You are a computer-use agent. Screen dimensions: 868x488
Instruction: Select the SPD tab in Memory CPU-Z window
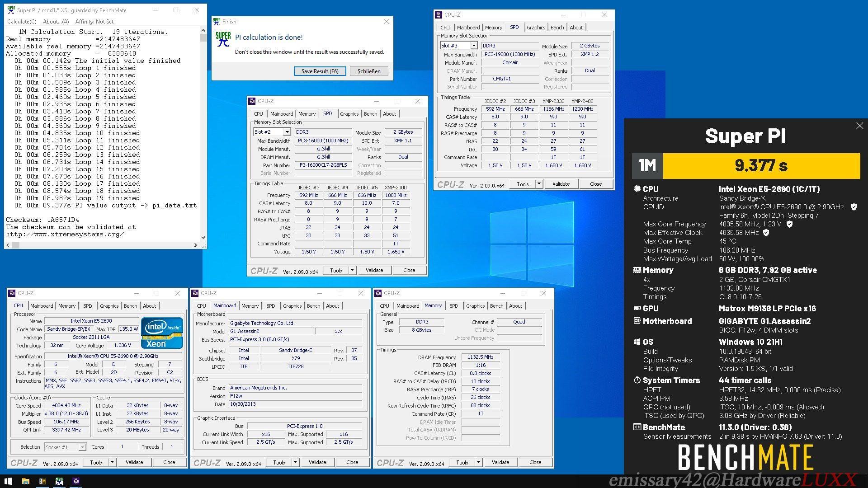(453, 306)
